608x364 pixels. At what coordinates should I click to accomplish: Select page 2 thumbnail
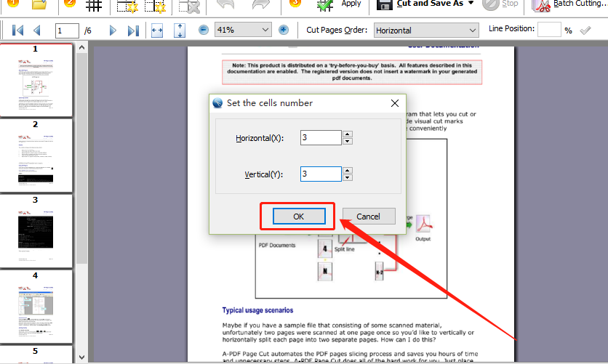point(36,155)
